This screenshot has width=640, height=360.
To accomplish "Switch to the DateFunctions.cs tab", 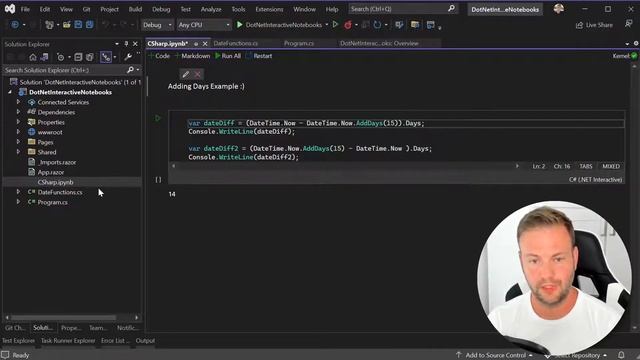I will click(236, 43).
